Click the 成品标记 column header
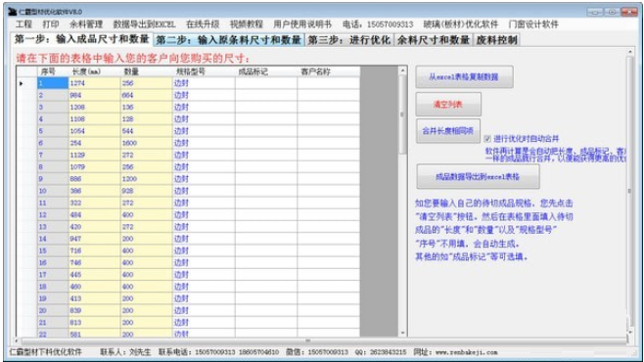Image resolution: width=644 pixels, height=362 pixels. click(266, 71)
